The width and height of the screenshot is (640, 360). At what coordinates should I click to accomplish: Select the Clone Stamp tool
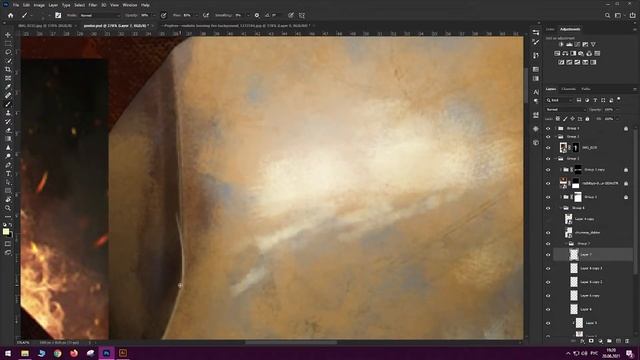point(8,113)
